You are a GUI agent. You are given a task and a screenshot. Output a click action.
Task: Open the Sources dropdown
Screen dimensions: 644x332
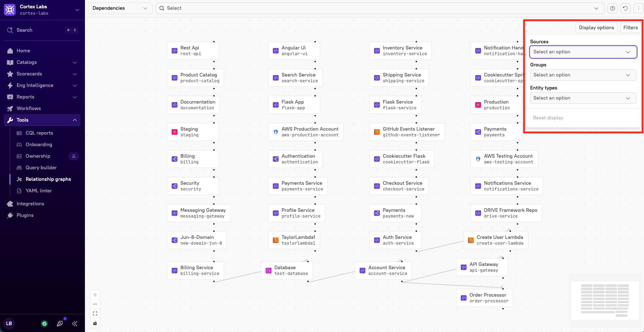[x=583, y=52]
